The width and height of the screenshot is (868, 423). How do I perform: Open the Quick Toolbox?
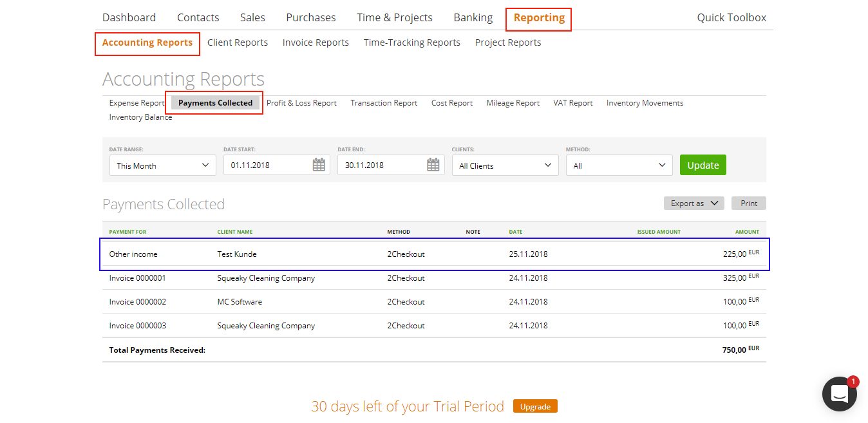point(731,17)
